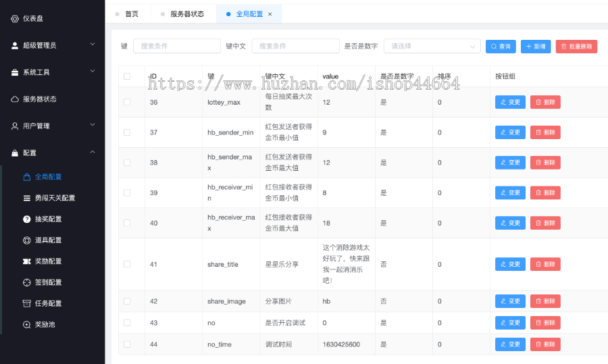Click the 批量删除 batch delete button
608x364 pixels.
point(576,46)
